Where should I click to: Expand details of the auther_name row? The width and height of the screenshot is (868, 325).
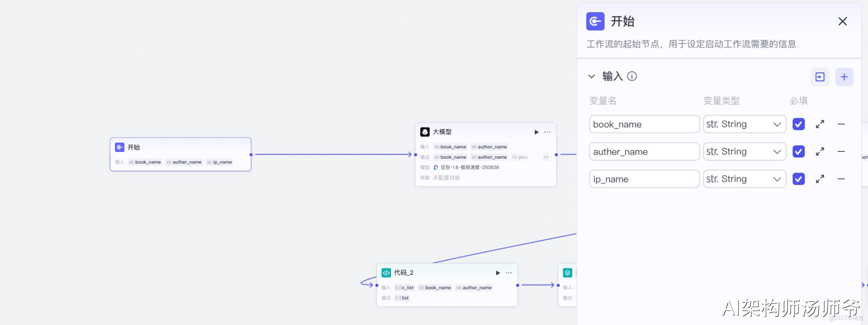[x=820, y=151]
